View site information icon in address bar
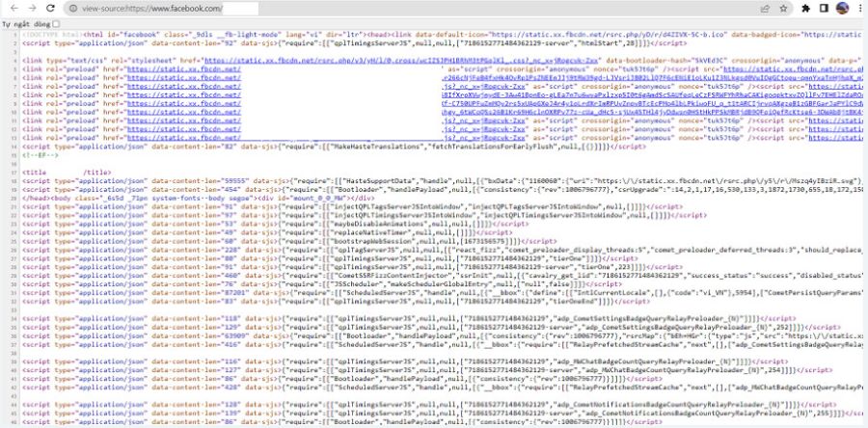Image resolution: width=868 pixels, height=428 pixels. point(73,9)
